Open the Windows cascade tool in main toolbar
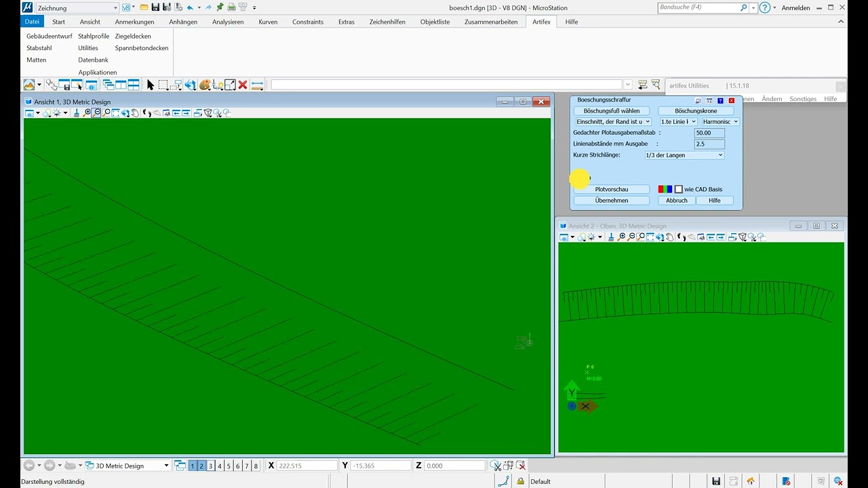 click(x=108, y=85)
